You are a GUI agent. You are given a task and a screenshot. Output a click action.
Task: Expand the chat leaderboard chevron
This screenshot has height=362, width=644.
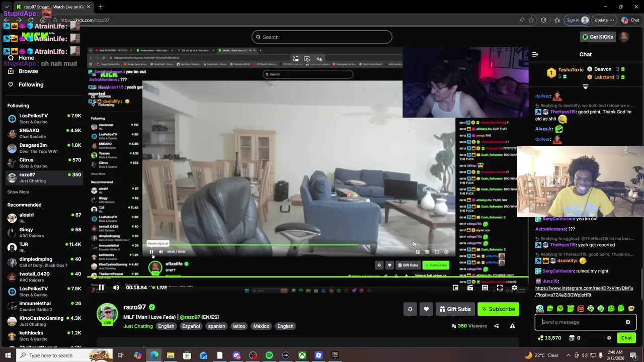[585, 87]
